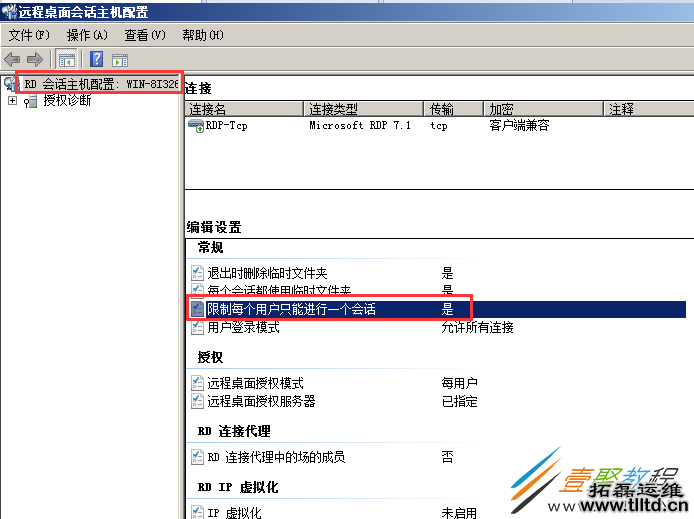Open the 查看(V) menu
694x519 pixels.
pyautogui.click(x=145, y=35)
